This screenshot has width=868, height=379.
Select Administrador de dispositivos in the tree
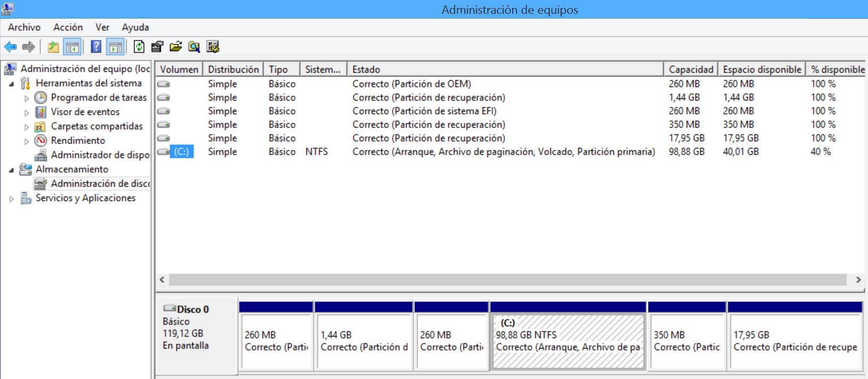point(100,155)
